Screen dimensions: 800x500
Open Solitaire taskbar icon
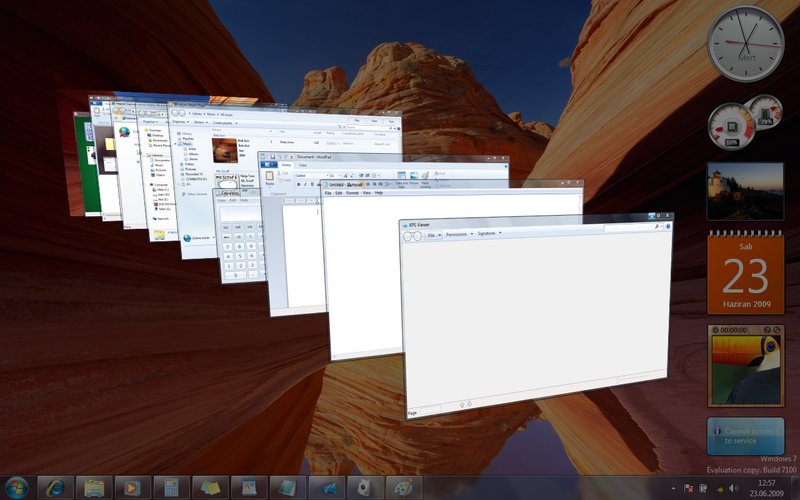[365, 488]
